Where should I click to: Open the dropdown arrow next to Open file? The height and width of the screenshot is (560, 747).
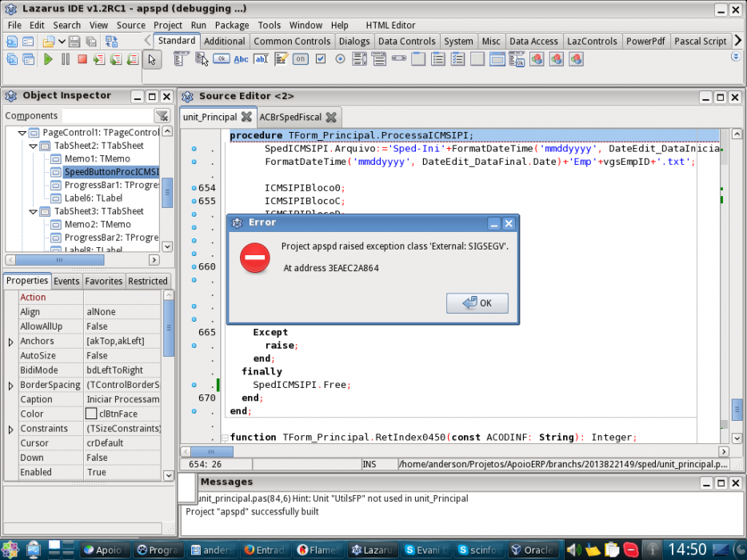tap(62, 42)
